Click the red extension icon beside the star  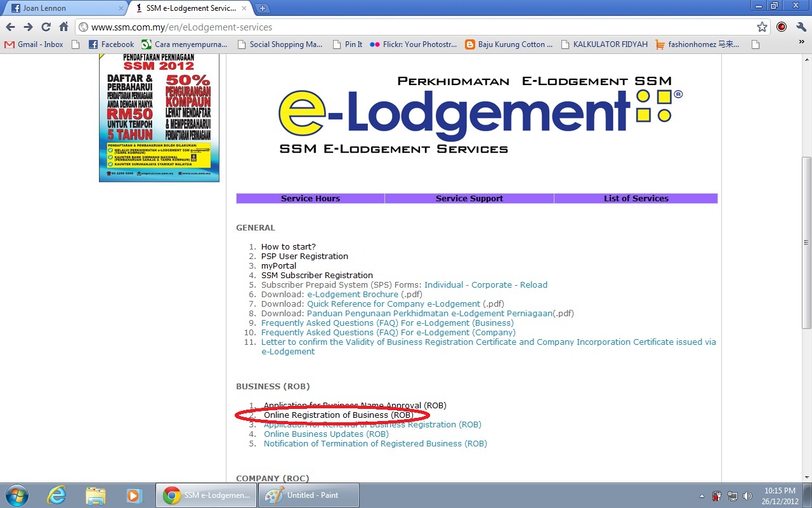(782, 27)
